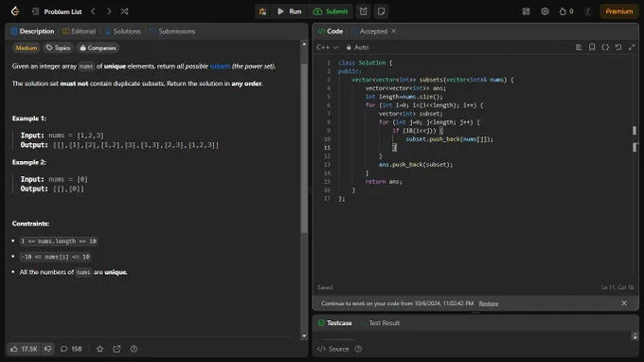Screen dimensions: 644x362
Task: Switch to the Description tab
Action: click(33, 31)
